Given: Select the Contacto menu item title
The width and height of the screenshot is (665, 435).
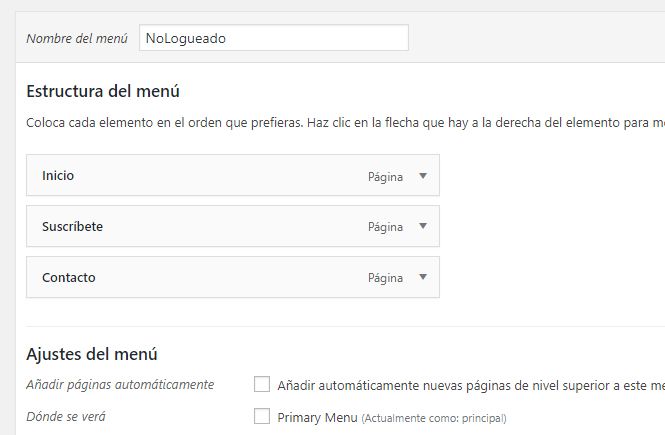Looking at the screenshot, I should [68, 277].
